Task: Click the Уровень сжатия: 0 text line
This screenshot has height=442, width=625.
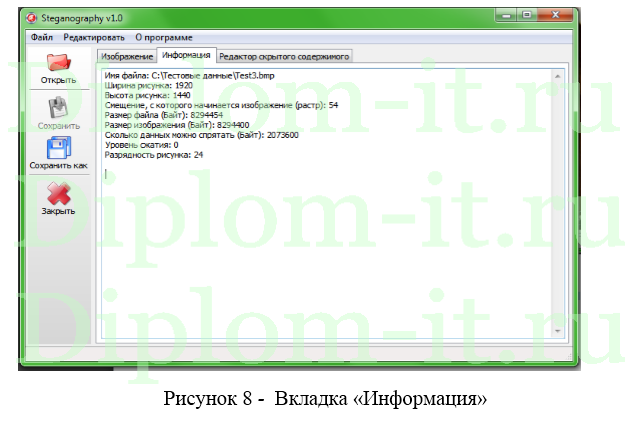Action: tap(142, 144)
